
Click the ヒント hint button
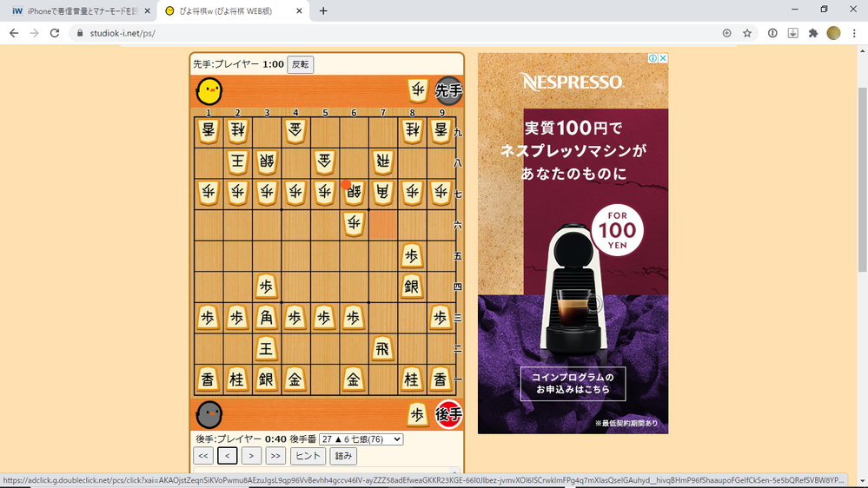click(x=308, y=456)
